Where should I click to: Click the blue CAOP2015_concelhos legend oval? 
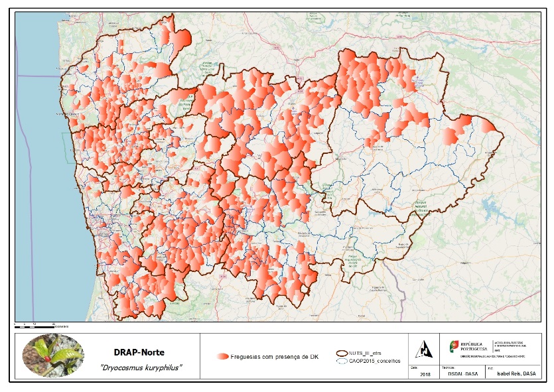click(342, 361)
